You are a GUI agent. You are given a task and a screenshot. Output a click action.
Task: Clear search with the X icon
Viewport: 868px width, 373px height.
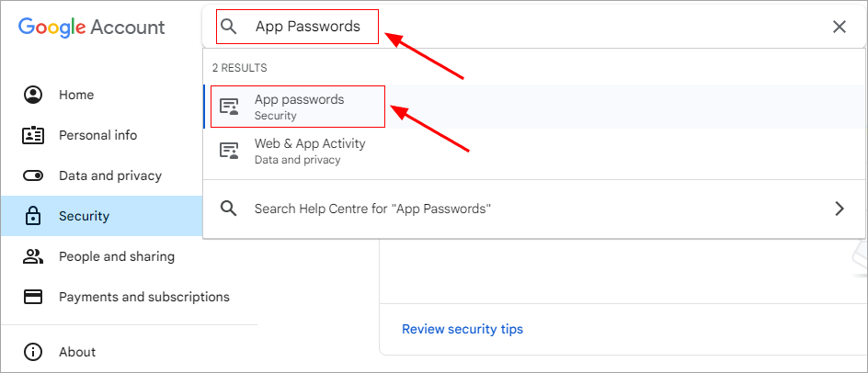tap(839, 27)
